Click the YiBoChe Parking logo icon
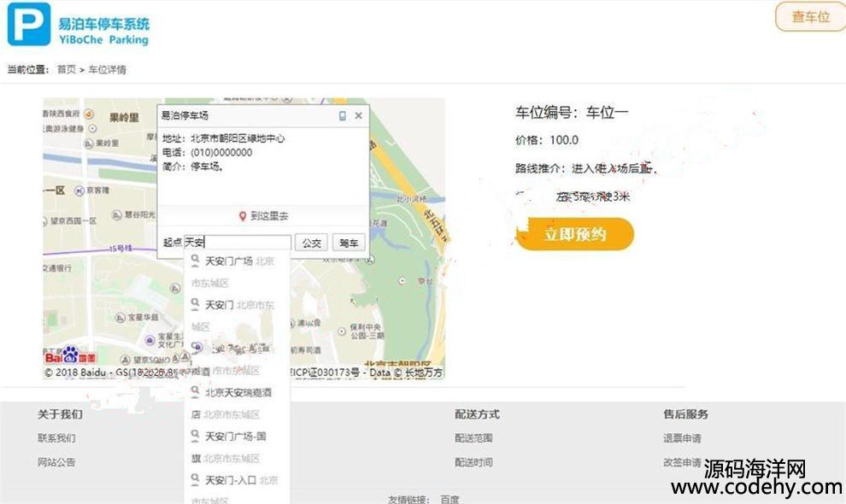846x504 pixels. tap(29, 24)
